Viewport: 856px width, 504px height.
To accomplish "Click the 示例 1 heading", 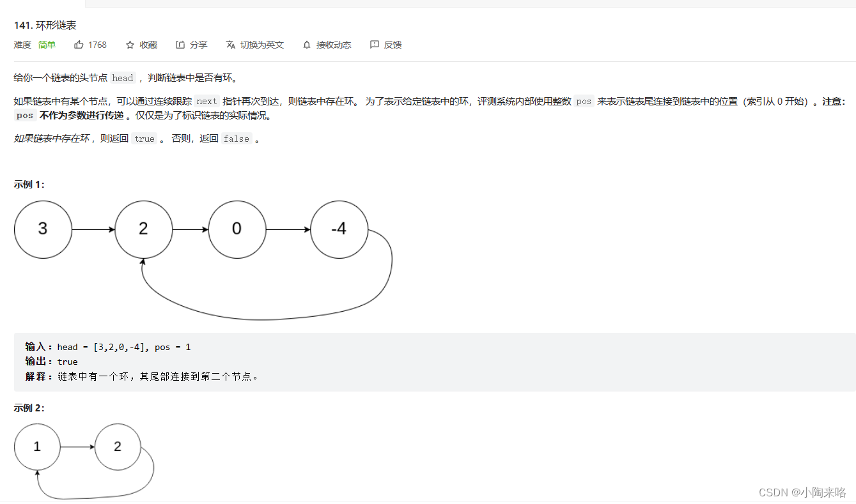I will pyautogui.click(x=29, y=184).
